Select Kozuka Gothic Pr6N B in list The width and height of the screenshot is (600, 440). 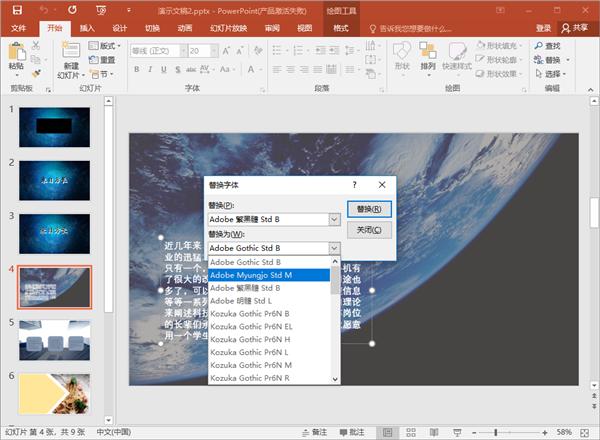(x=269, y=314)
